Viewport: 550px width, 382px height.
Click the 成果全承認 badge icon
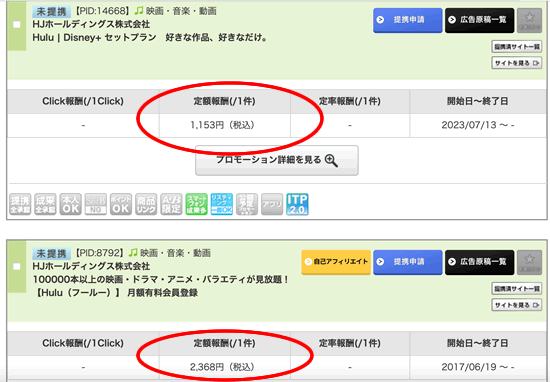pos(45,204)
